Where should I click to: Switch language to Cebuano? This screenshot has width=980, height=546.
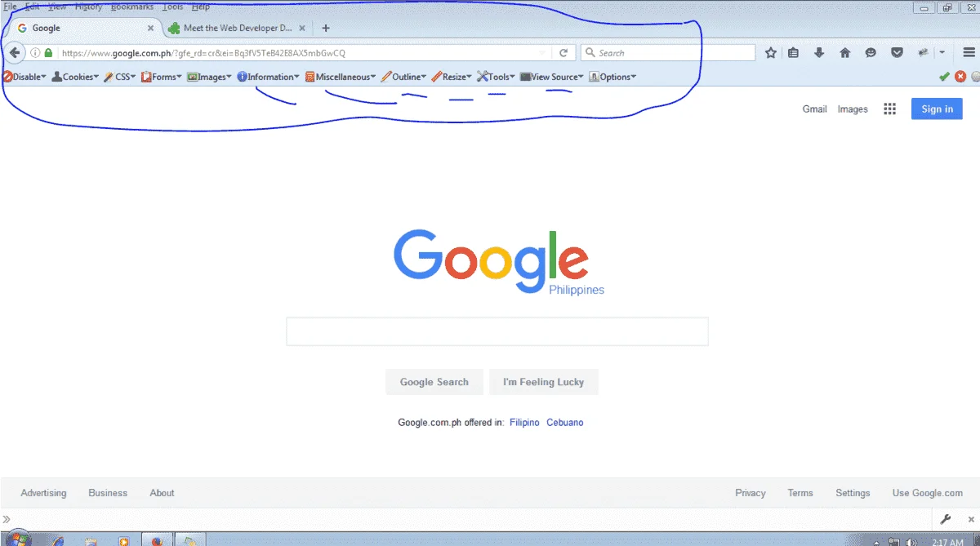pyautogui.click(x=565, y=423)
